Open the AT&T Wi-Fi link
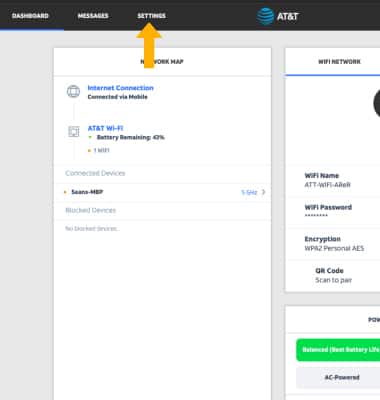The height and width of the screenshot is (400, 380). pos(105,128)
